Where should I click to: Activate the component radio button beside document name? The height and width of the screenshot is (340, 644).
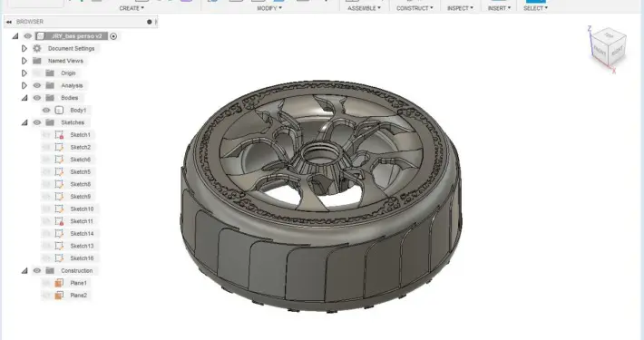coord(113,36)
